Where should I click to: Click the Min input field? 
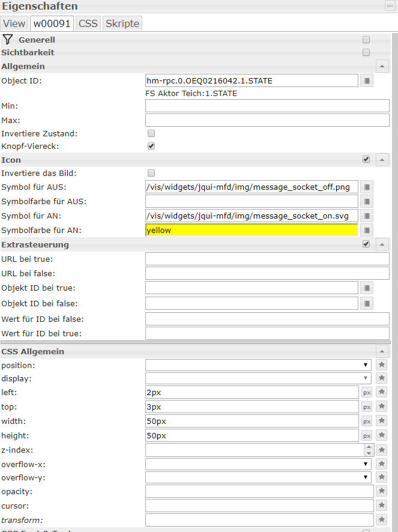click(x=267, y=106)
